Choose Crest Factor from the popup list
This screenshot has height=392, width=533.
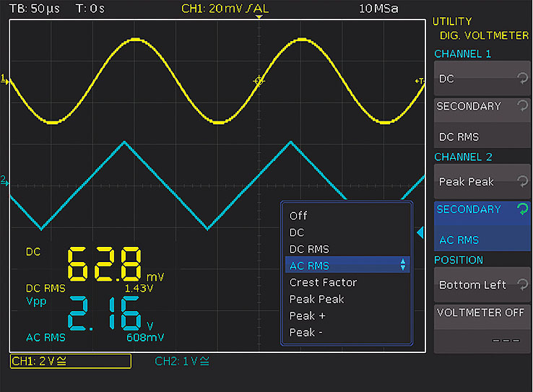click(323, 282)
